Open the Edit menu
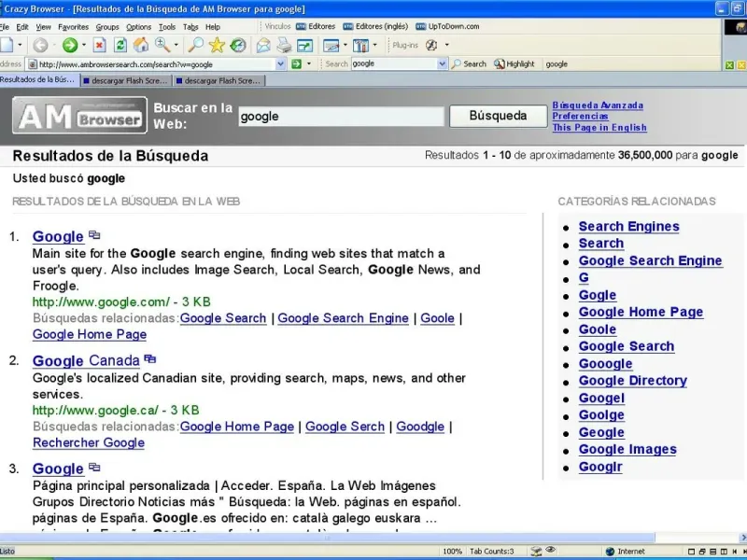Screen dimensions: 747x560 (x=22, y=27)
